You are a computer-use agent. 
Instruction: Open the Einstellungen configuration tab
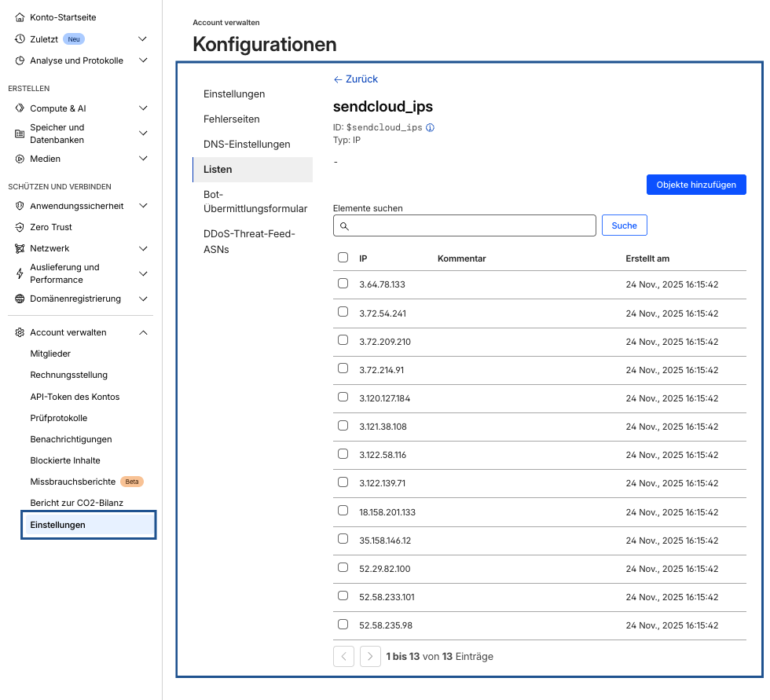point(234,93)
